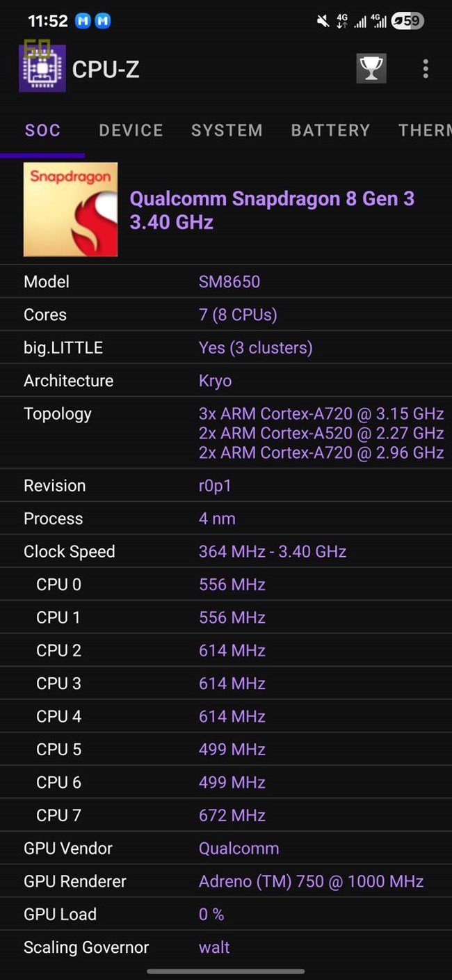This screenshot has width=452, height=980.
Task: Tap the GPU Renderer Adreno 750 row
Action: 226,881
